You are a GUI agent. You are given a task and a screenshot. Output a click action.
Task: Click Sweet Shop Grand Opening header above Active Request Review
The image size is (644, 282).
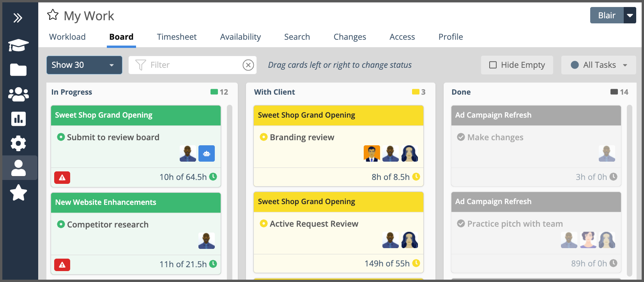pyautogui.click(x=338, y=202)
